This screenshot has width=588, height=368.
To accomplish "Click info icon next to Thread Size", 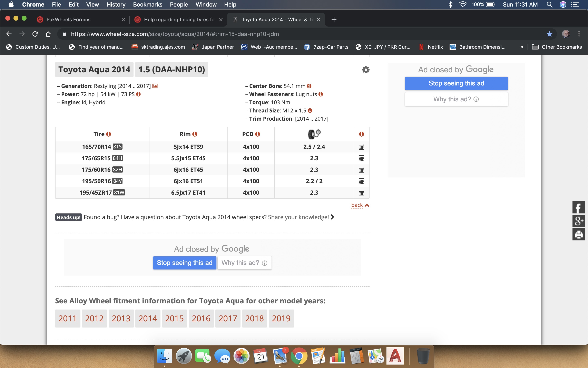I will [310, 110].
